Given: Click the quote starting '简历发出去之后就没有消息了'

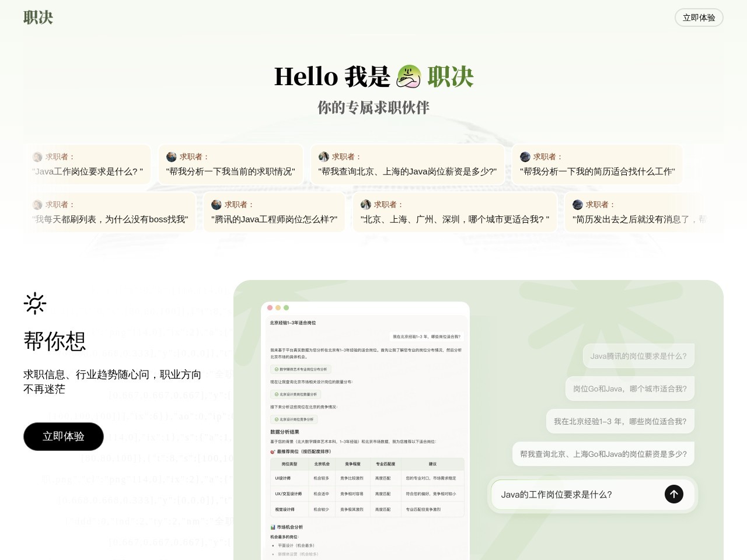Looking at the screenshot, I should click(x=640, y=219).
